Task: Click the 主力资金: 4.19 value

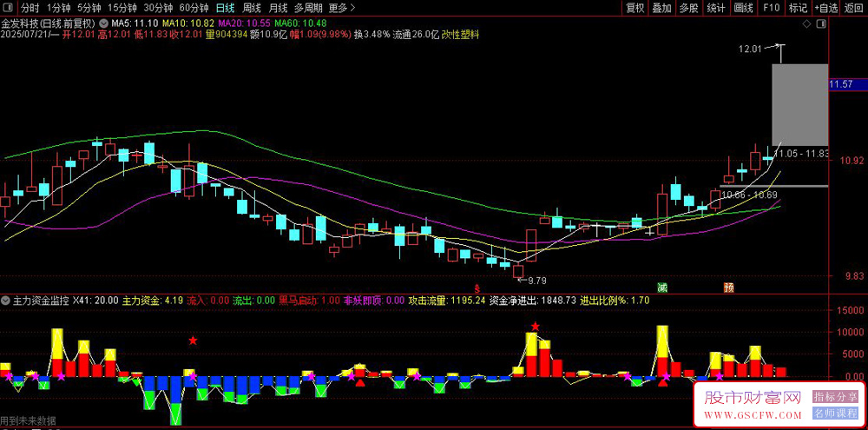Action: pos(152,301)
